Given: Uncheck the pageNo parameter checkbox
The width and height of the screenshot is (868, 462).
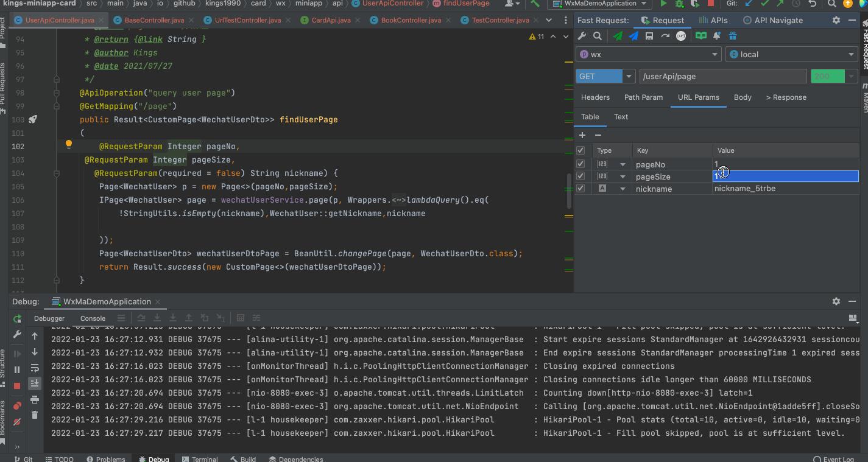Looking at the screenshot, I should tap(580, 164).
